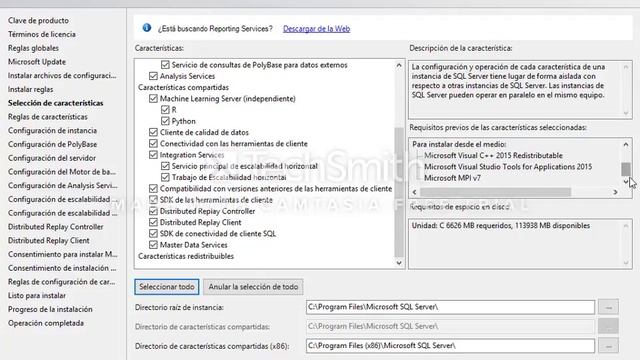Viewport: 640px width, 360px height.
Task: Select Distributed Replay Client in the sidebar
Action: coord(49,240)
